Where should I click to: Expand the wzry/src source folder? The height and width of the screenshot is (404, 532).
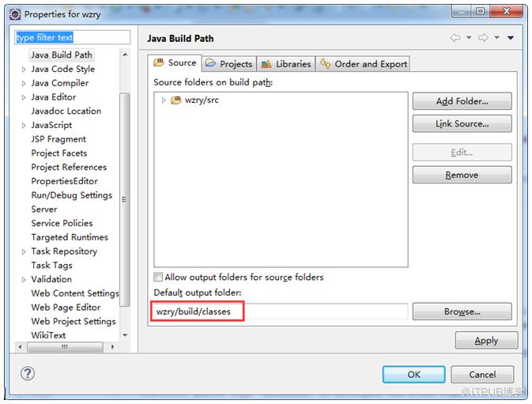(x=164, y=100)
